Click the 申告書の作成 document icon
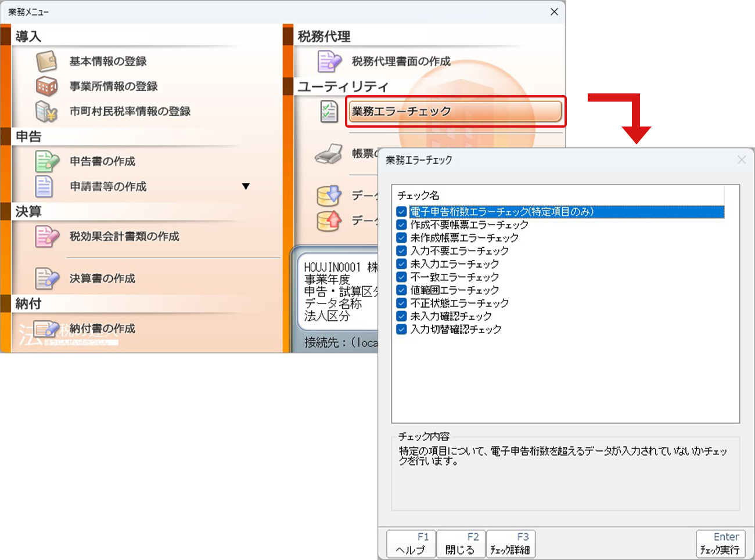 46,161
